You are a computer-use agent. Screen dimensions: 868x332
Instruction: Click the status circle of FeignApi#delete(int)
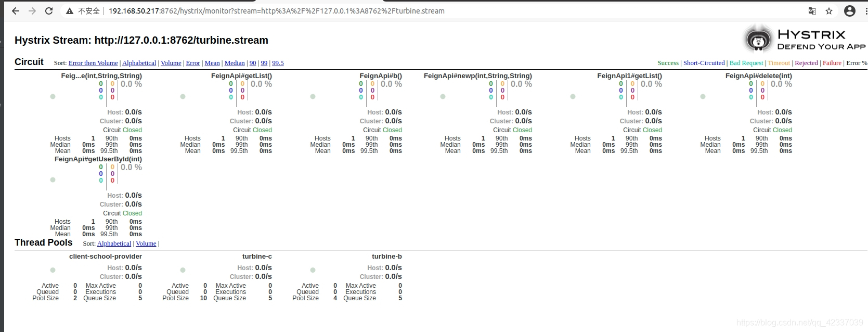coord(703,96)
